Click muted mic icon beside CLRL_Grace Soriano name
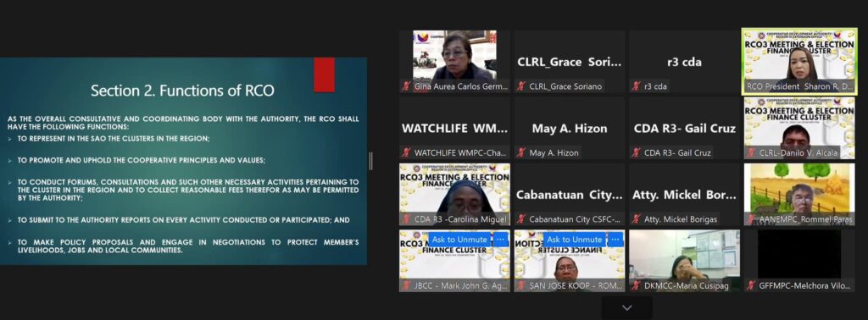868x320 pixels. 521,86
